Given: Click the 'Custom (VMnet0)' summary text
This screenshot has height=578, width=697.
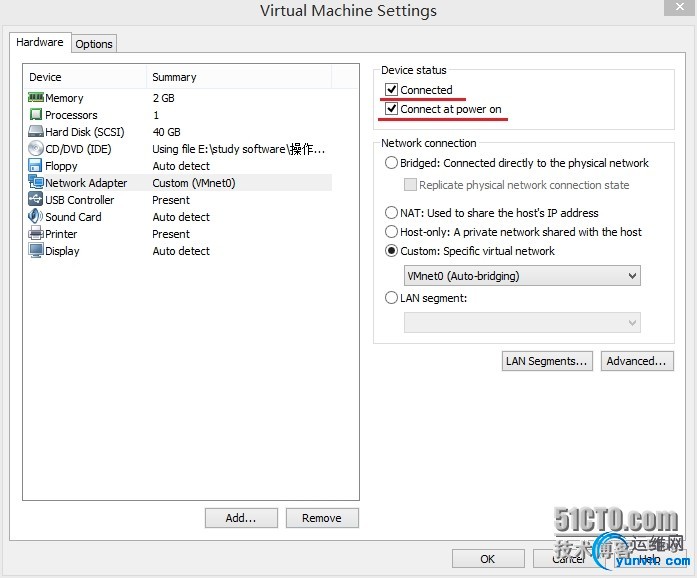Looking at the screenshot, I should 194,183.
